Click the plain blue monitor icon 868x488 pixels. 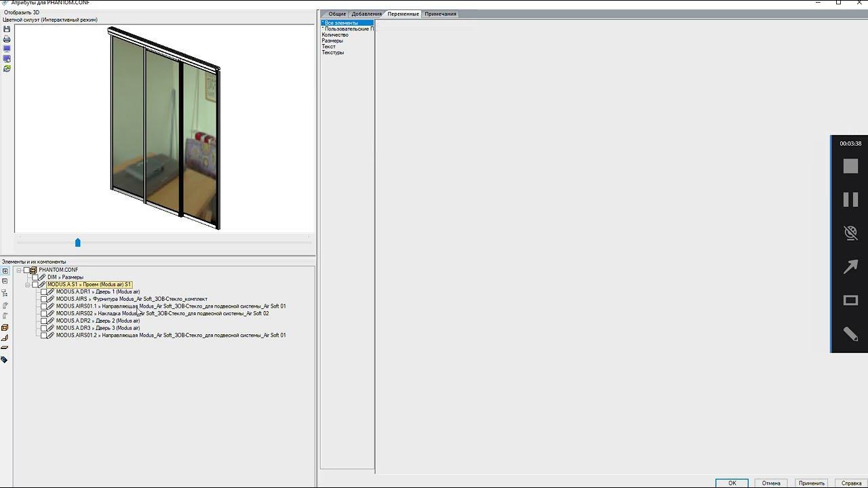pos(7,49)
